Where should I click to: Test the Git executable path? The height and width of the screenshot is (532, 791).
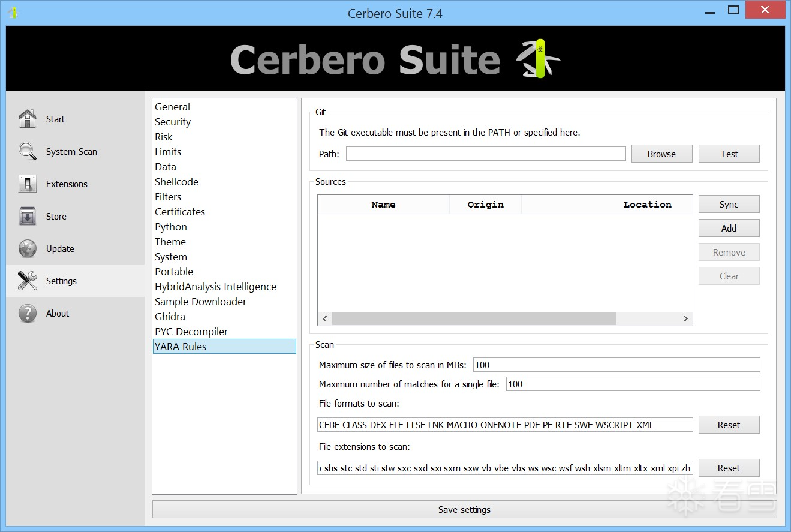pos(729,154)
